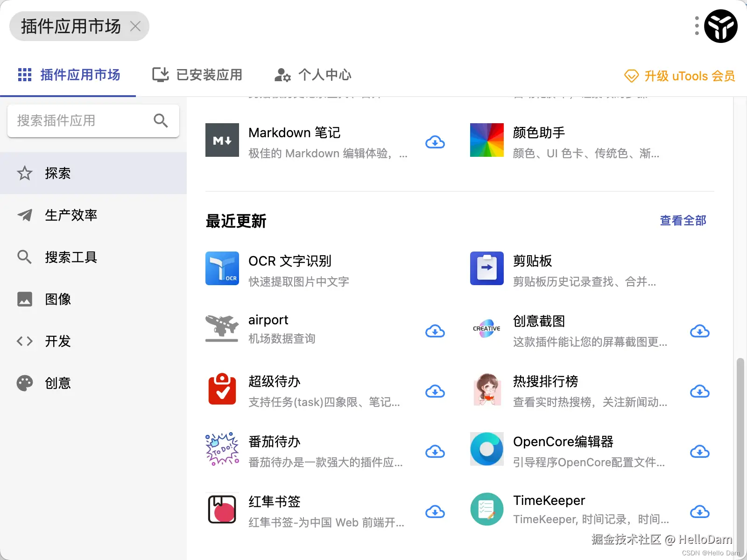
Task: Click the TimeKeeper plugin icon
Action: (486, 509)
